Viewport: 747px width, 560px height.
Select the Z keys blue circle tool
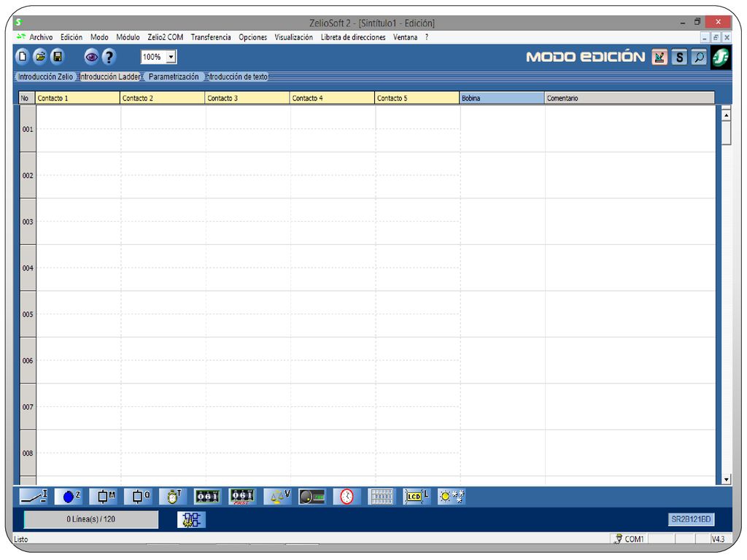click(x=69, y=497)
